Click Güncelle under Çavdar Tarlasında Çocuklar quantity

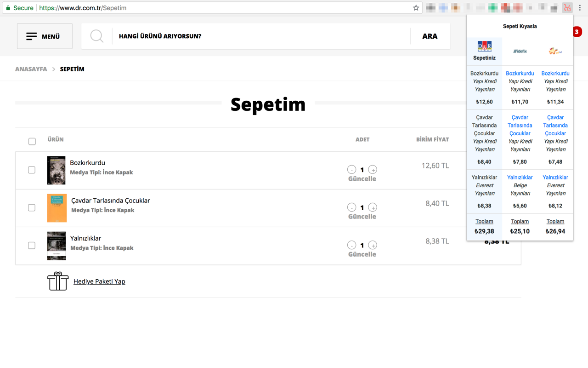click(362, 217)
